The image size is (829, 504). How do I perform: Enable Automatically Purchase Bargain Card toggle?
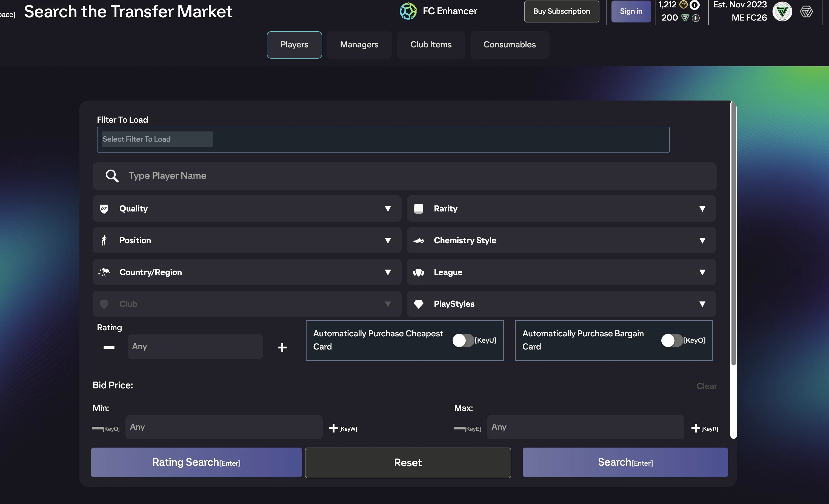tap(671, 340)
